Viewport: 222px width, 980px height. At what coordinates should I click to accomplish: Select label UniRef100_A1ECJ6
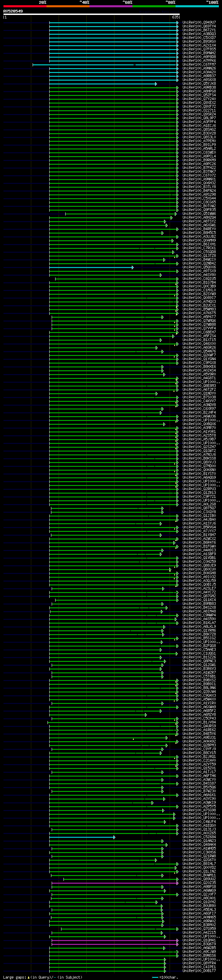pos(199,125)
